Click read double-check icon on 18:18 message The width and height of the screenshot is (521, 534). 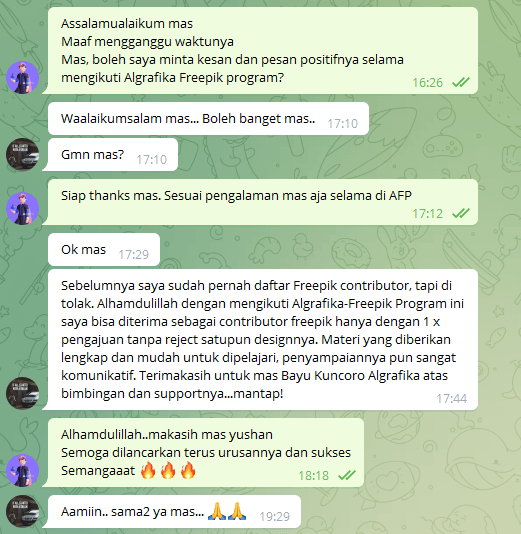point(347,475)
